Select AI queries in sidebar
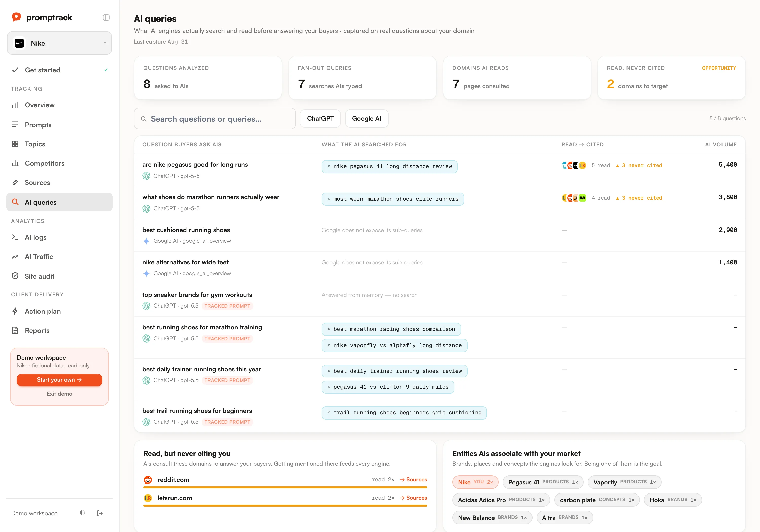Viewport: 760px width, 532px height. point(60,202)
